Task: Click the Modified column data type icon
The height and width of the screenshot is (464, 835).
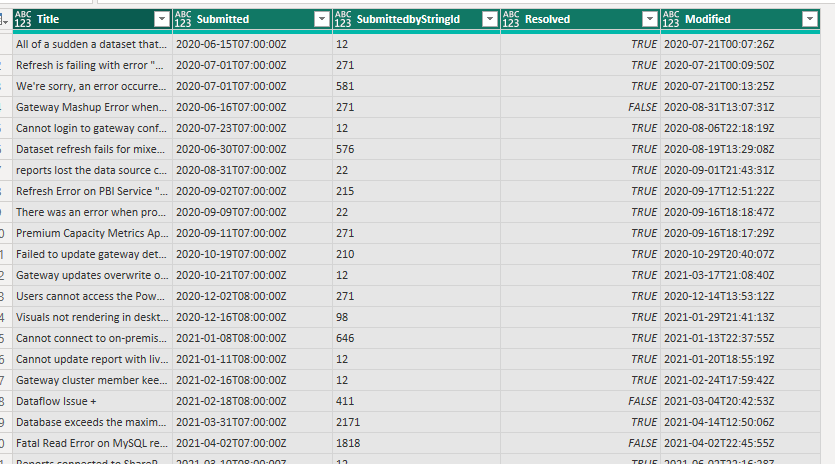Action: (671, 19)
